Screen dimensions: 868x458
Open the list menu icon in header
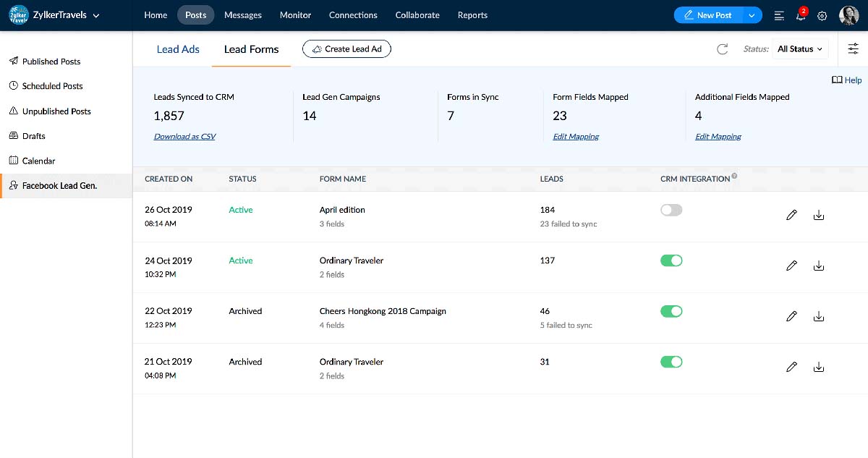point(779,15)
